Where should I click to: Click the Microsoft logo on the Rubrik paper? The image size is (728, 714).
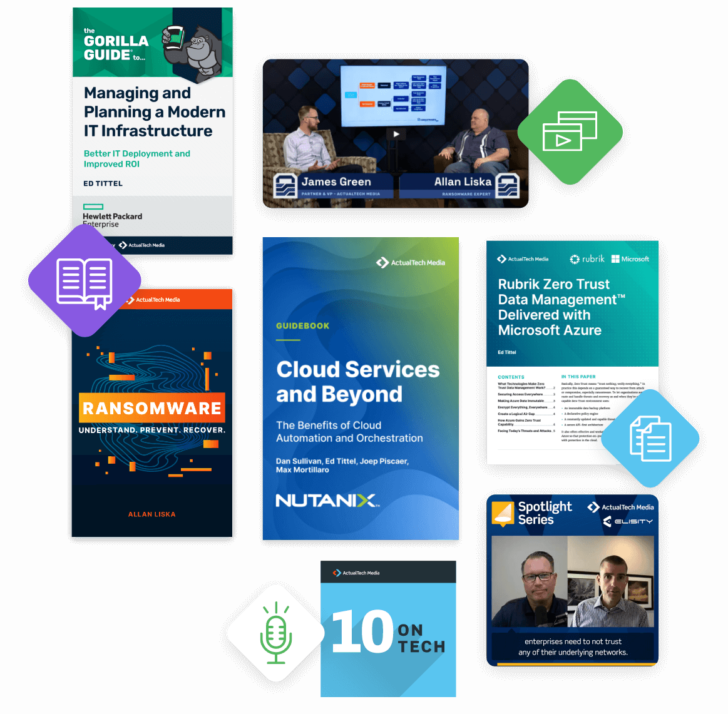click(x=630, y=259)
